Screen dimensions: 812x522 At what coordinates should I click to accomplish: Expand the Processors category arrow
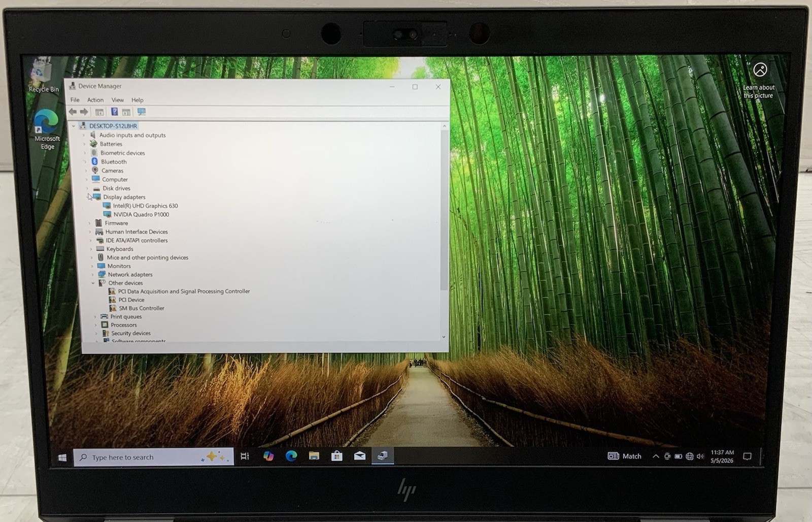coord(95,325)
